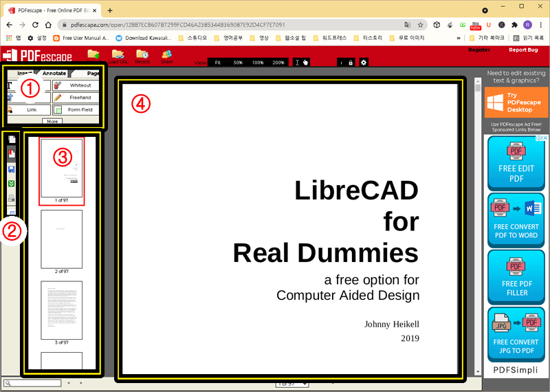Select the Freehand pencil tool

pyautogui.click(x=76, y=98)
